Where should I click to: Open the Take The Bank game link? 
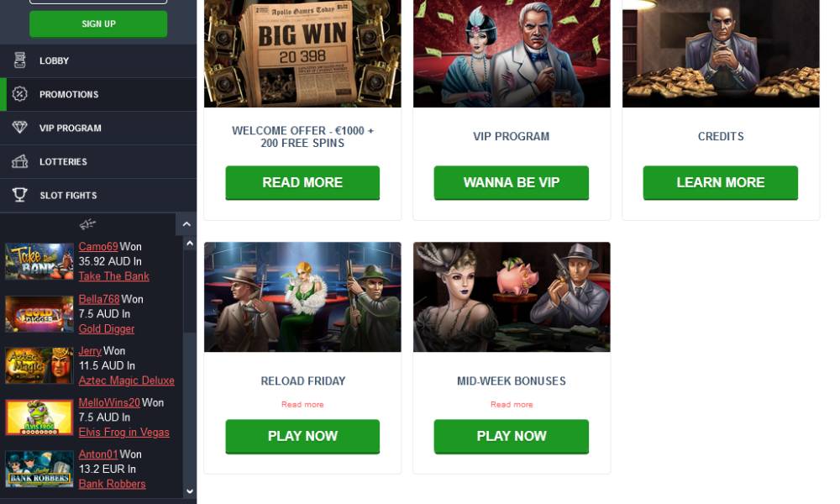tap(114, 276)
